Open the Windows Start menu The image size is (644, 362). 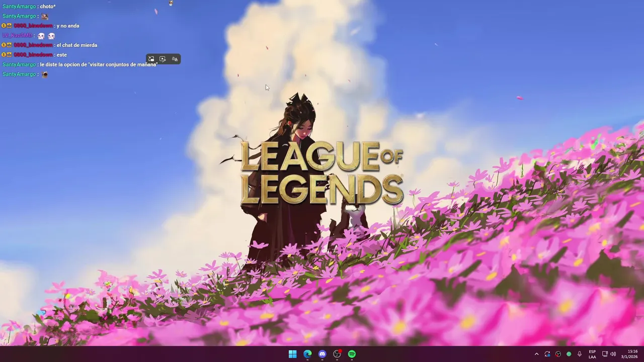(x=292, y=354)
